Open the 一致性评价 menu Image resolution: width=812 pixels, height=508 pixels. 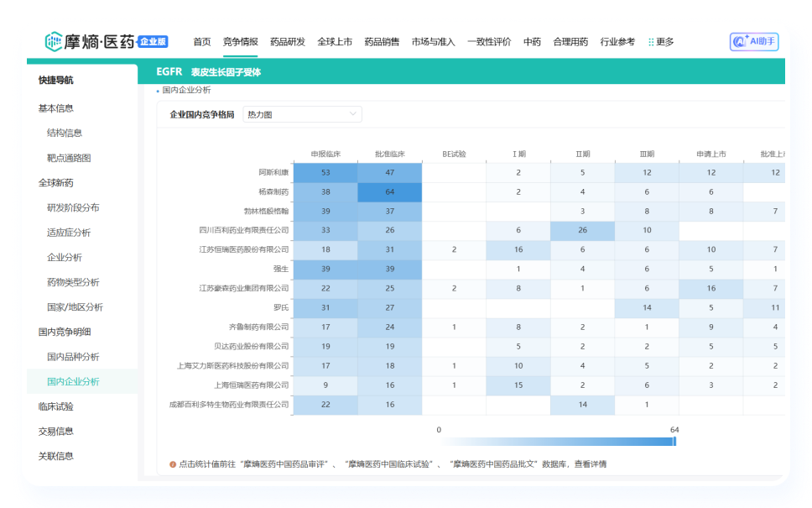pyautogui.click(x=489, y=42)
